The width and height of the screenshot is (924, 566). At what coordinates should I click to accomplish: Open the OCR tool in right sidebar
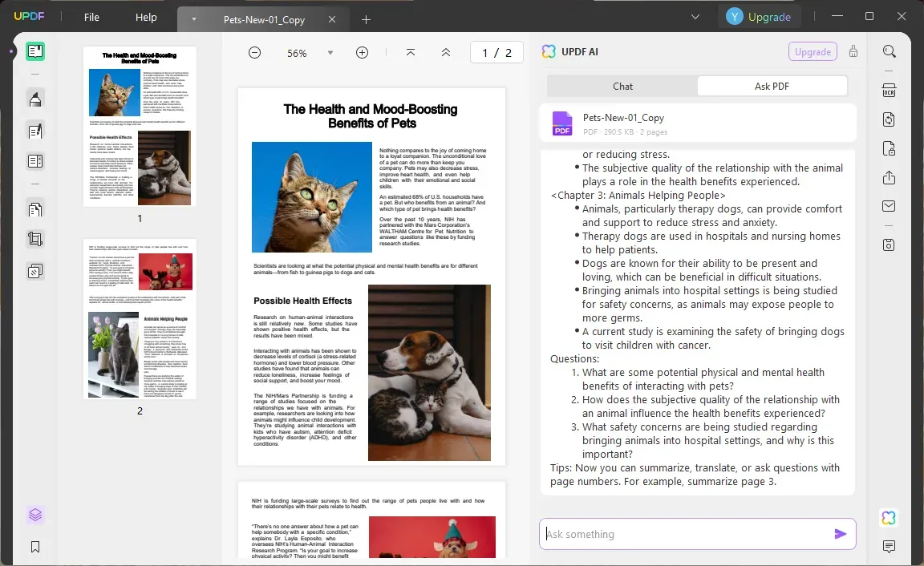889,91
